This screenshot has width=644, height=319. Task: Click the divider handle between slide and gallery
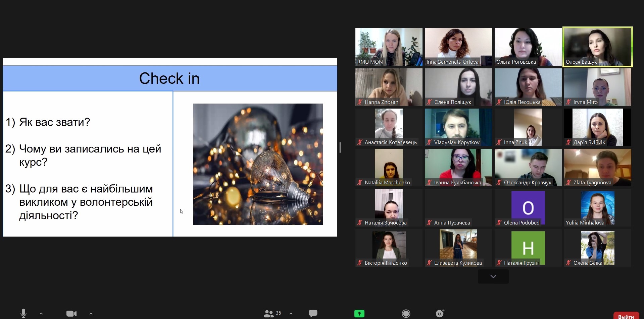click(340, 147)
